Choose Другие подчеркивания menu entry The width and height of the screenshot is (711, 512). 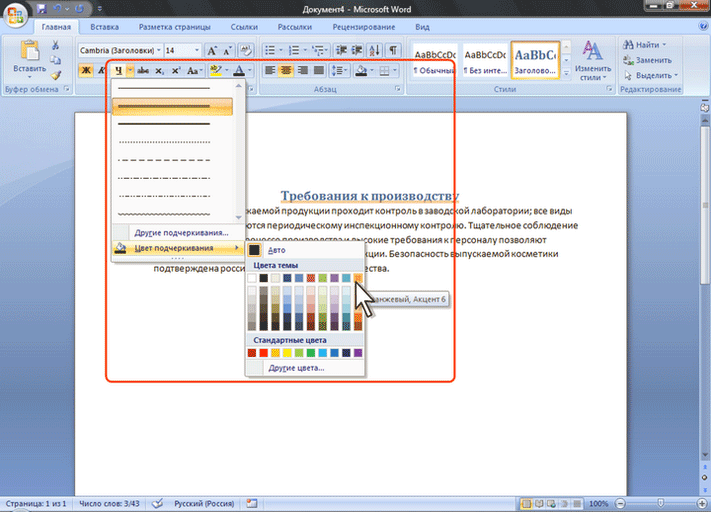point(180,232)
